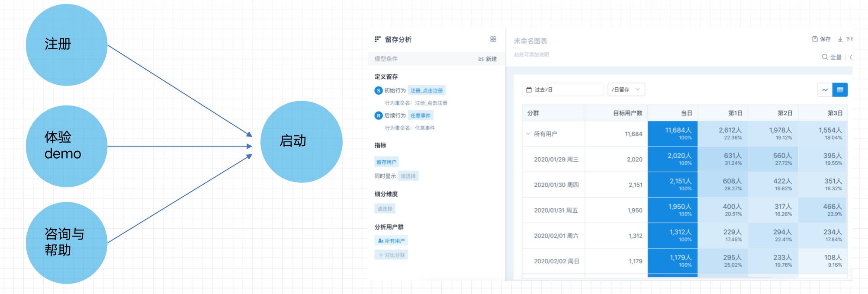Click the 留存用户 metric tag
The height and width of the screenshot is (294, 868).
[x=386, y=162]
